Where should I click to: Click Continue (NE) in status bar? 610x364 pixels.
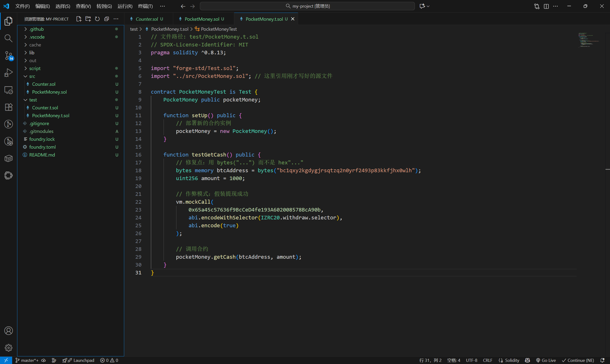tap(578, 360)
